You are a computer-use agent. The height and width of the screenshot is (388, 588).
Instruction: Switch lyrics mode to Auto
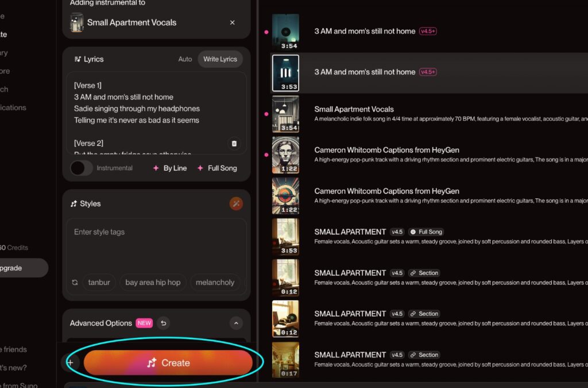[x=185, y=59]
